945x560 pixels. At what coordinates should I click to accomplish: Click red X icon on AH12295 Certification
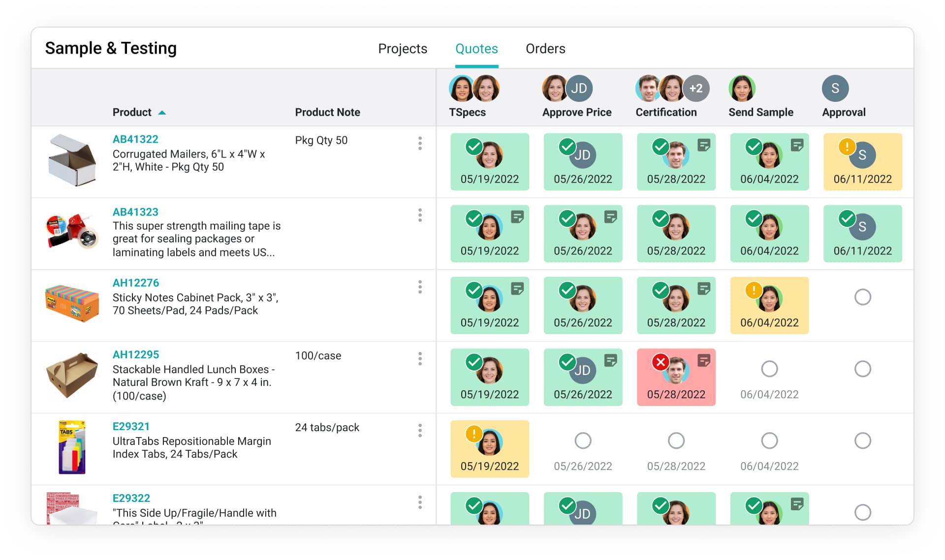pos(660,362)
